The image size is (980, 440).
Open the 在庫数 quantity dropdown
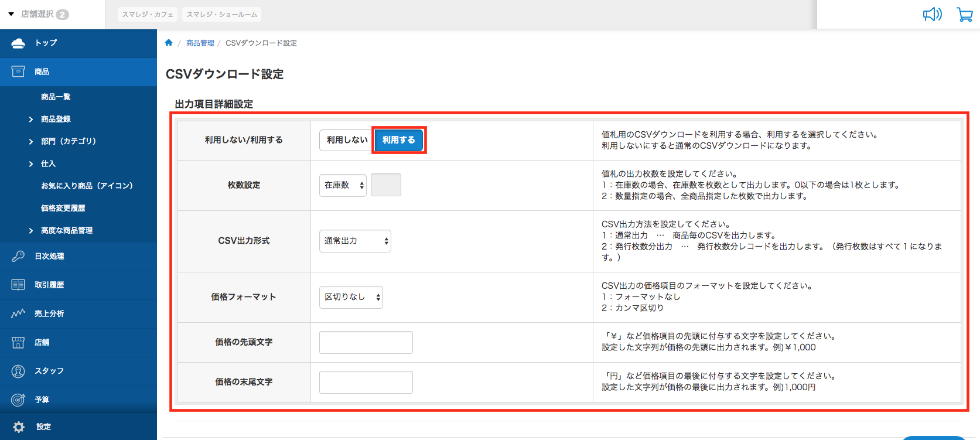coord(343,185)
